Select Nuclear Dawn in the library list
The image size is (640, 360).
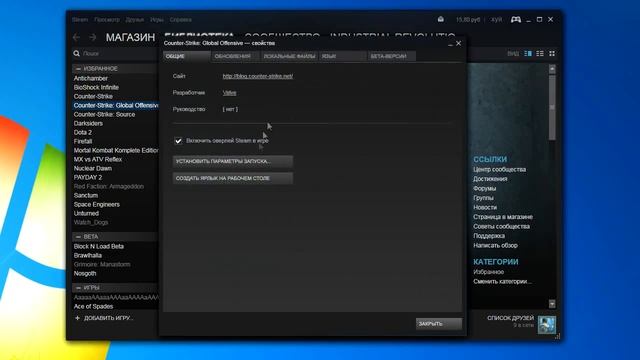(93, 168)
